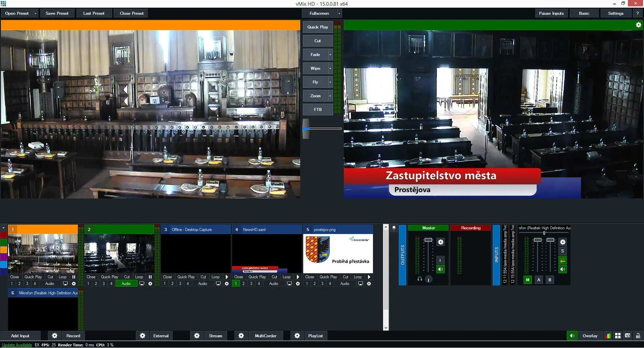
Task: Toggle the Master headphones monitor icon
Action: coord(420,279)
